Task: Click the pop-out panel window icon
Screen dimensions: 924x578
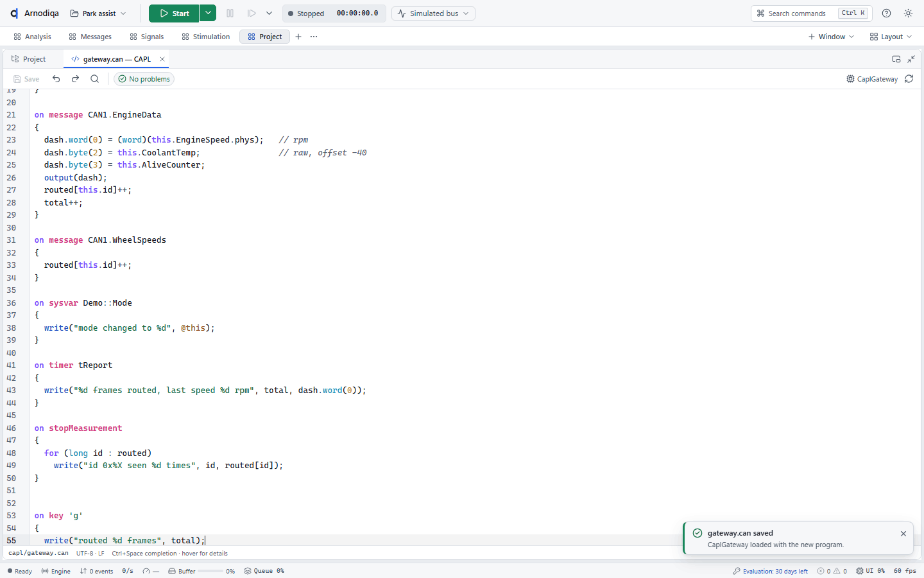Action: coord(896,59)
